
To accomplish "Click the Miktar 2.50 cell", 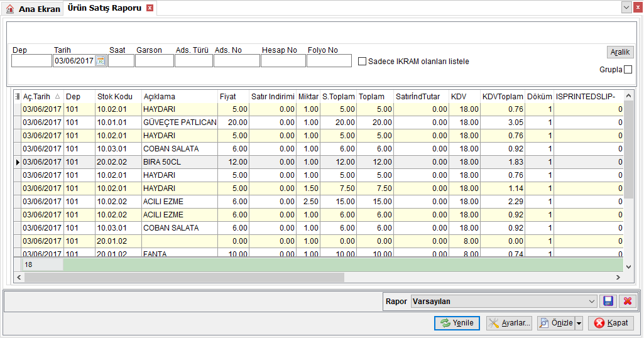I will pos(308,202).
